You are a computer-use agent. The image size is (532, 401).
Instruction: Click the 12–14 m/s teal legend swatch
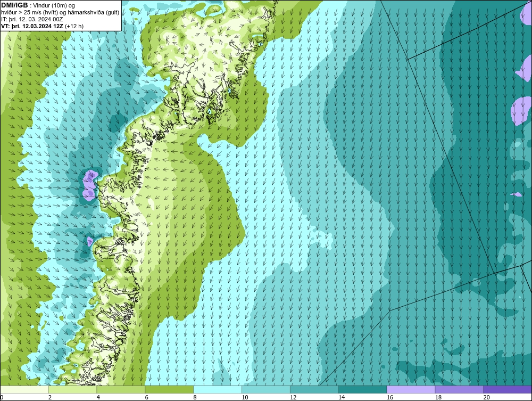point(314,389)
